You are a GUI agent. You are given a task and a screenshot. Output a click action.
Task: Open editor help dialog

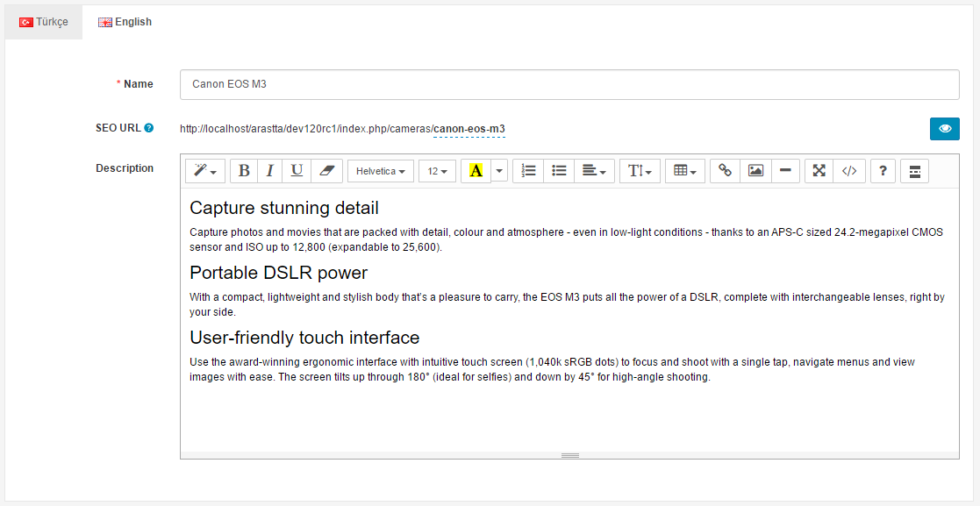883,171
